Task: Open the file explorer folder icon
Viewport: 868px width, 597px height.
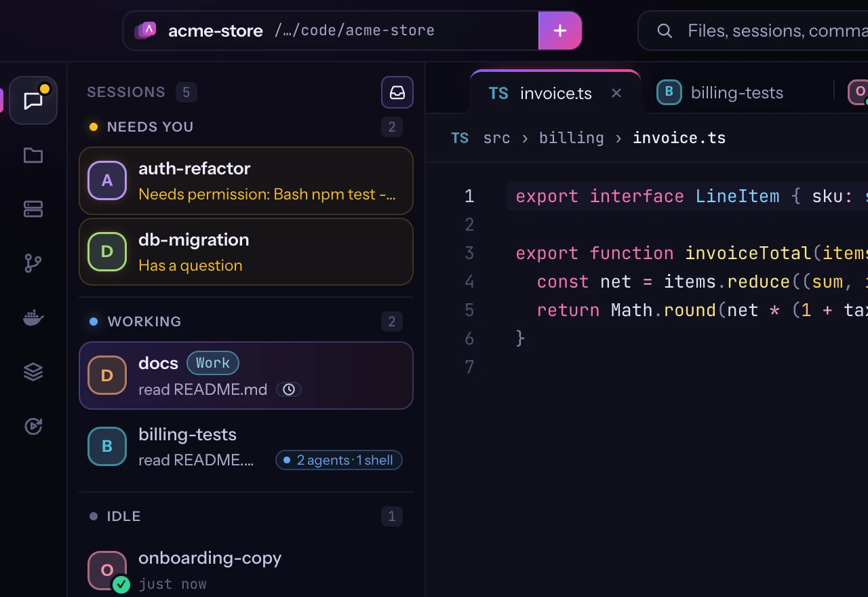Action: click(x=33, y=155)
